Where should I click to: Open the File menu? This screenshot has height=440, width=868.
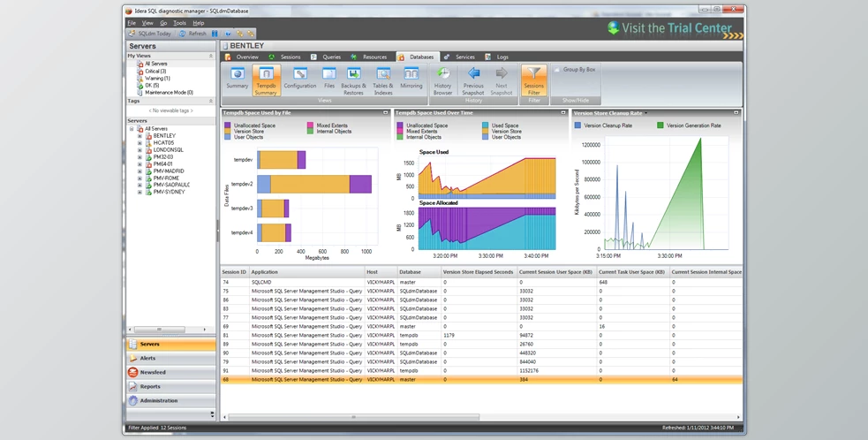coord(132,23)
